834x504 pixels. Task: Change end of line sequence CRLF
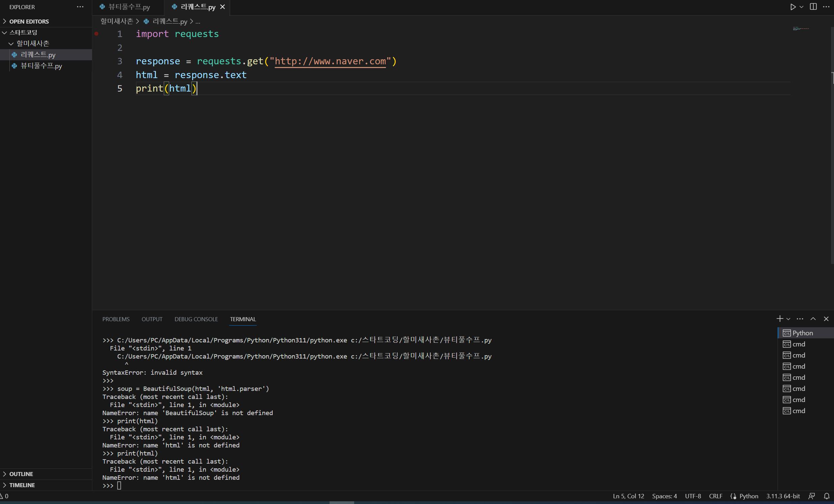click(715, 496)
